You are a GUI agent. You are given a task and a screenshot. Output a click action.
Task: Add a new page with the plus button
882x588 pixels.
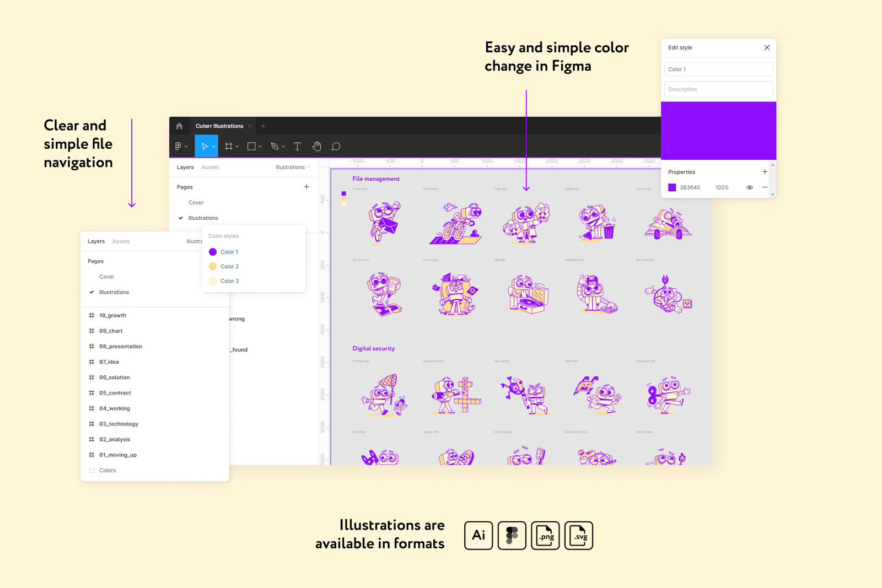point(306,186)
